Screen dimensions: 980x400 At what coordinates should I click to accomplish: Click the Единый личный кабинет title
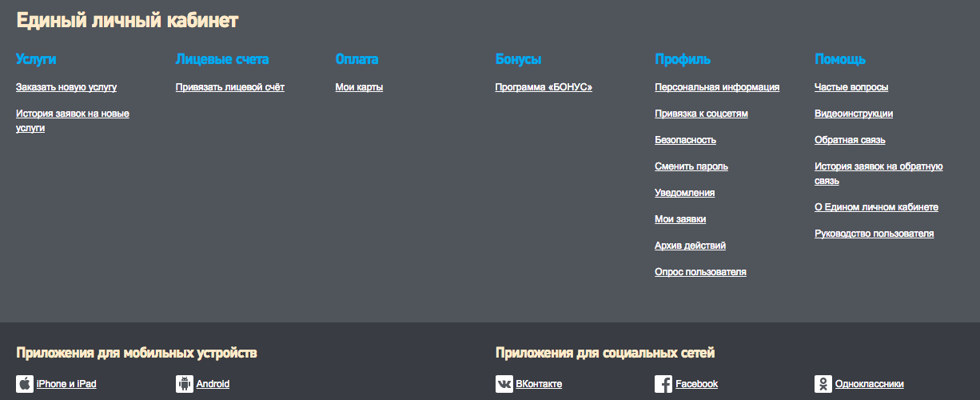127,22
